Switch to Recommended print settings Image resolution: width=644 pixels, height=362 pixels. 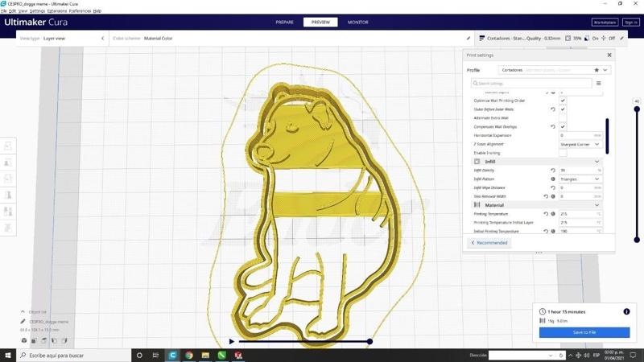[x=489, y=243]
